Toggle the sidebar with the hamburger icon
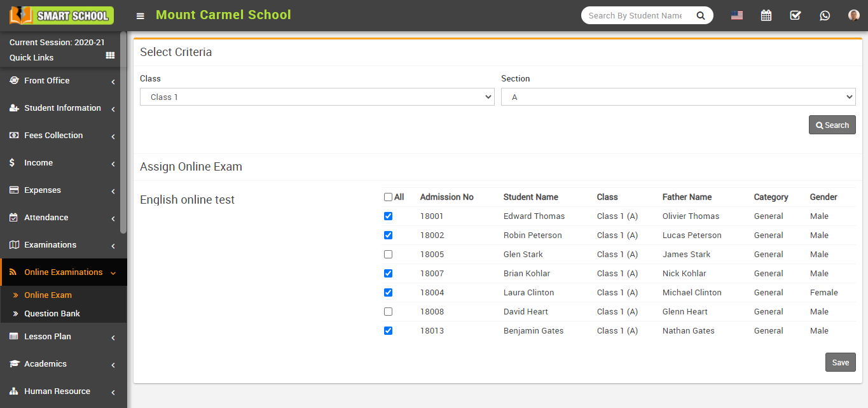The height and width of the screenshot is (408, 868). point(140,15)
